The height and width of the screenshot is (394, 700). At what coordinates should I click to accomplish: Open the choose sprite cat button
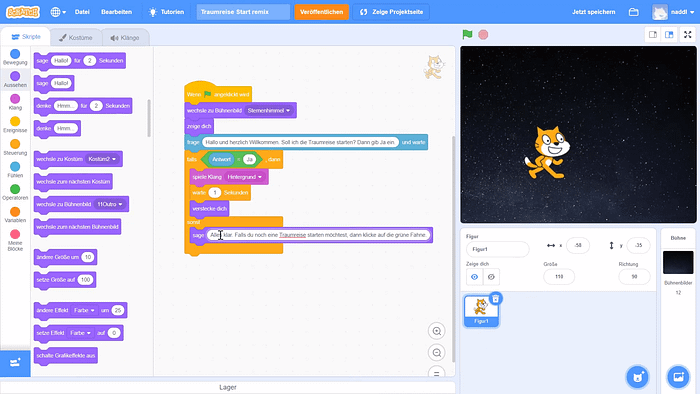coord(638,377)
